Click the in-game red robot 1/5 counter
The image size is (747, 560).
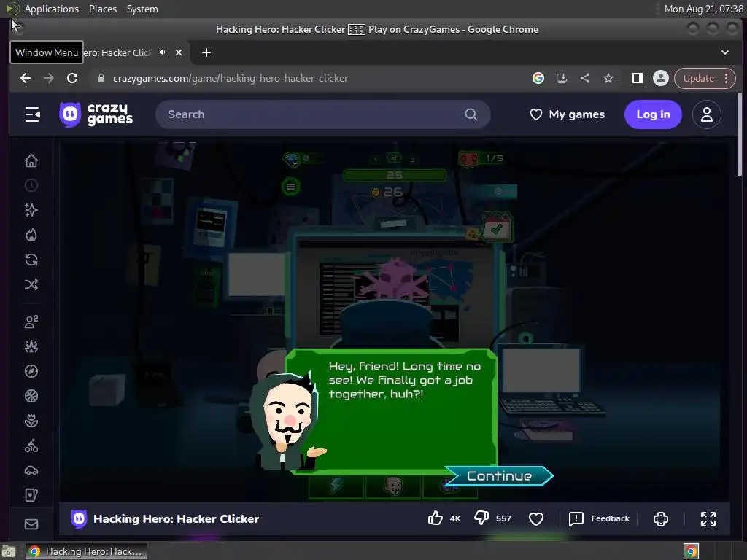click(481, 158)
